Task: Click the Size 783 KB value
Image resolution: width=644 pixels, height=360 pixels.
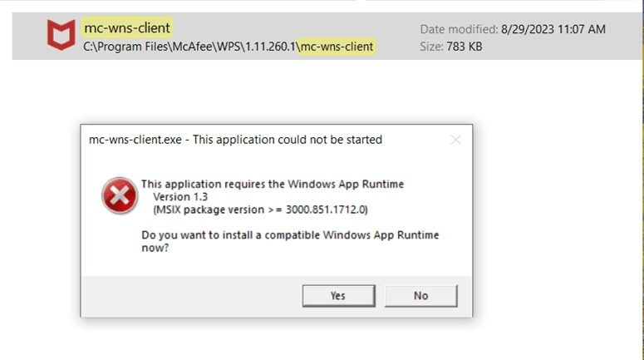Action: (465, 47)
